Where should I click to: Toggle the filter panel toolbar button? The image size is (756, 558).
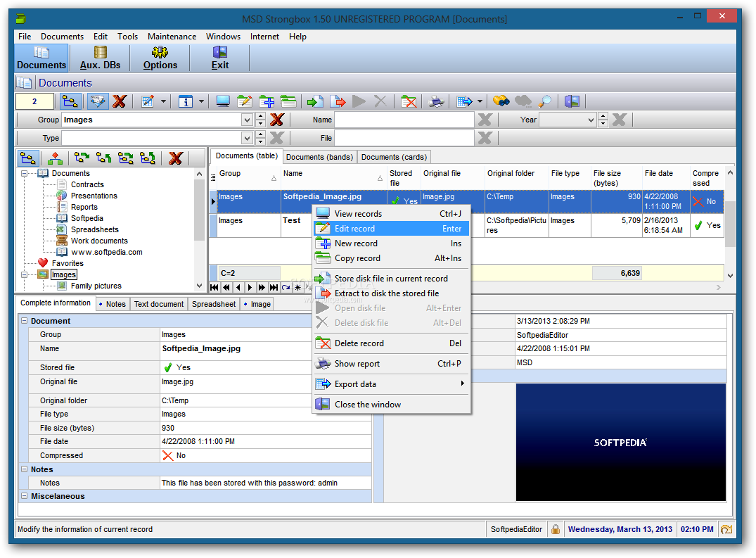(x=98, y=101)
